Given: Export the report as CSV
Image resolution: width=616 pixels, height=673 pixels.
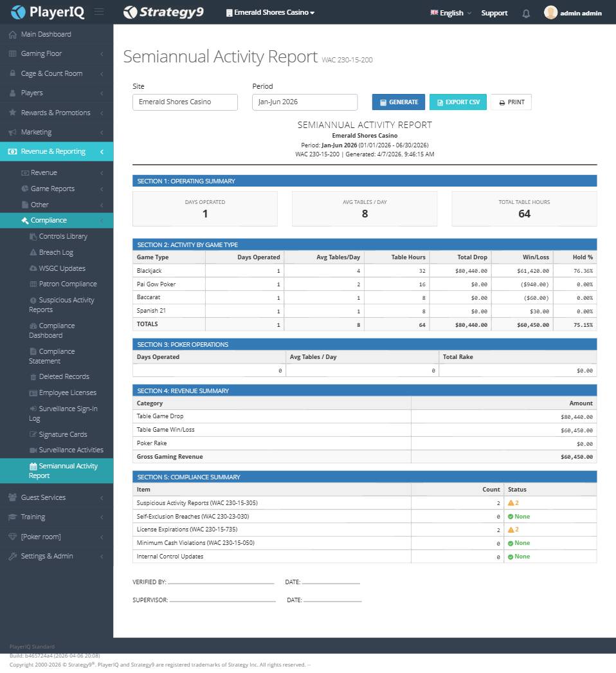Looking at the screenshot, I should pyautogui.click(x=458, y=102).
